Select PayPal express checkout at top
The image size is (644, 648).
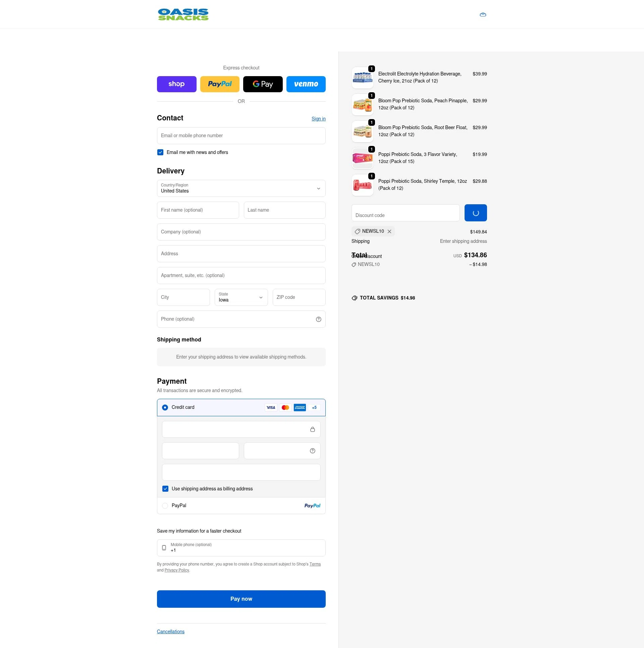tap(220, 84)
